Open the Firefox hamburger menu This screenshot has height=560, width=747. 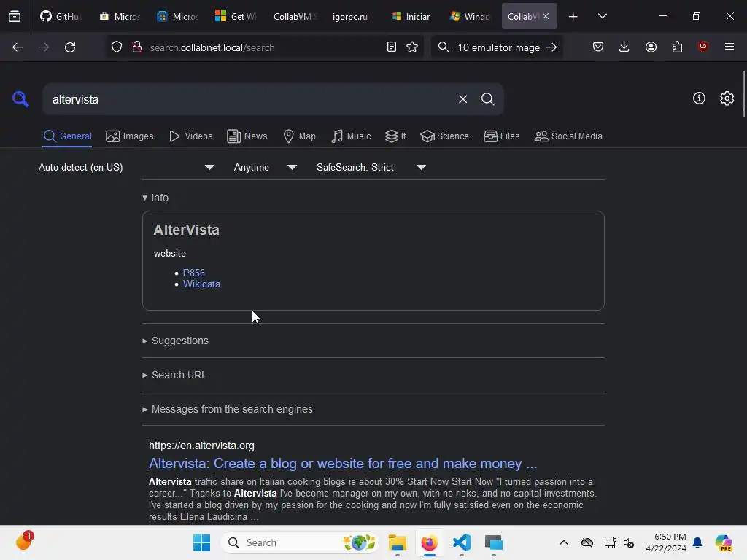729,47
